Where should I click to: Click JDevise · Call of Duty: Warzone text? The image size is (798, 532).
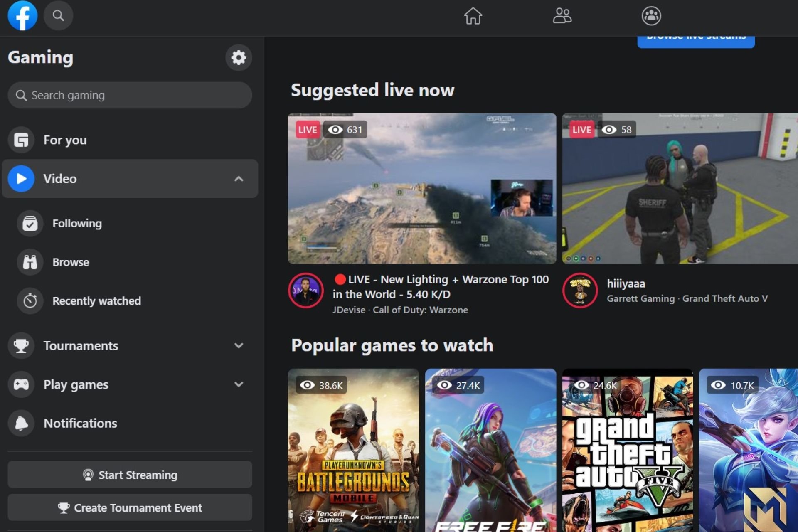point(400,310)
